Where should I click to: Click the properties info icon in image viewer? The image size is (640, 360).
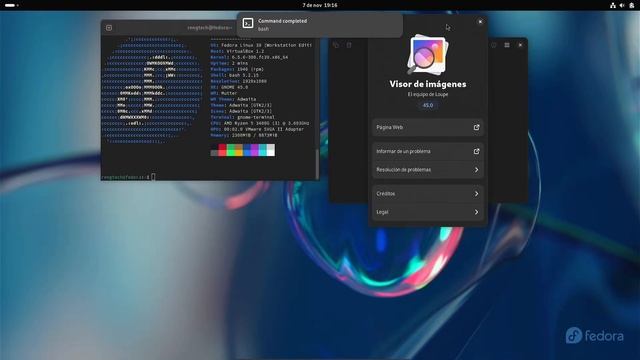point(494,45)
